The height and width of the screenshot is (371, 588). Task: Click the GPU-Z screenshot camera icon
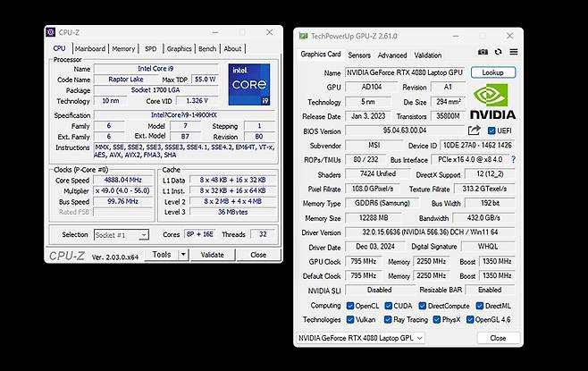tap(483, 52)
